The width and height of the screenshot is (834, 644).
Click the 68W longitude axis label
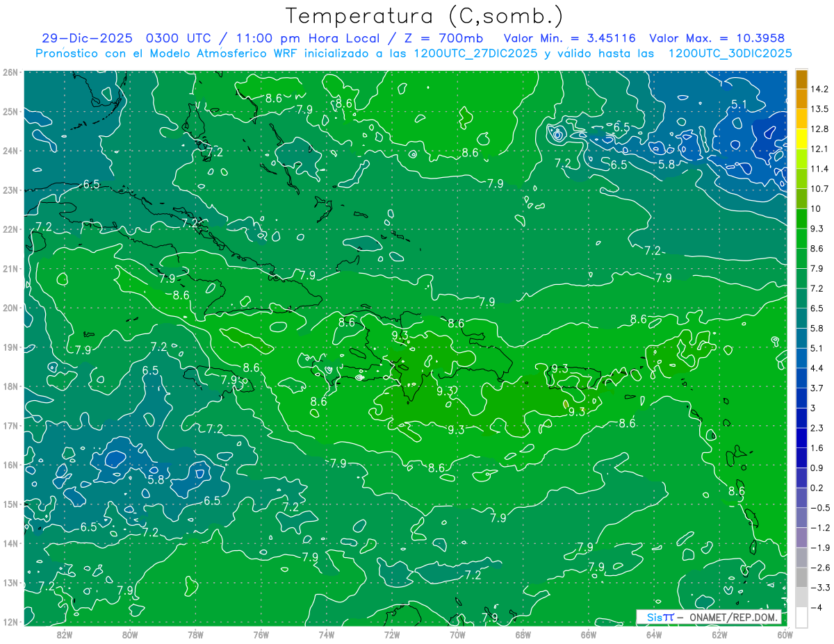coord(523,634)
